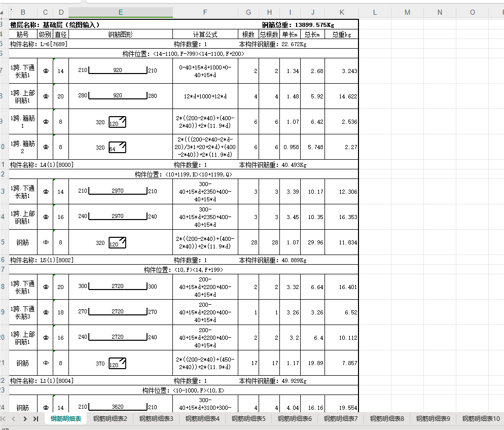This screenshot has width=504, height=430.
Task: Select the 钢筋明细表5 sheet tab
Action: click(248, 419)
